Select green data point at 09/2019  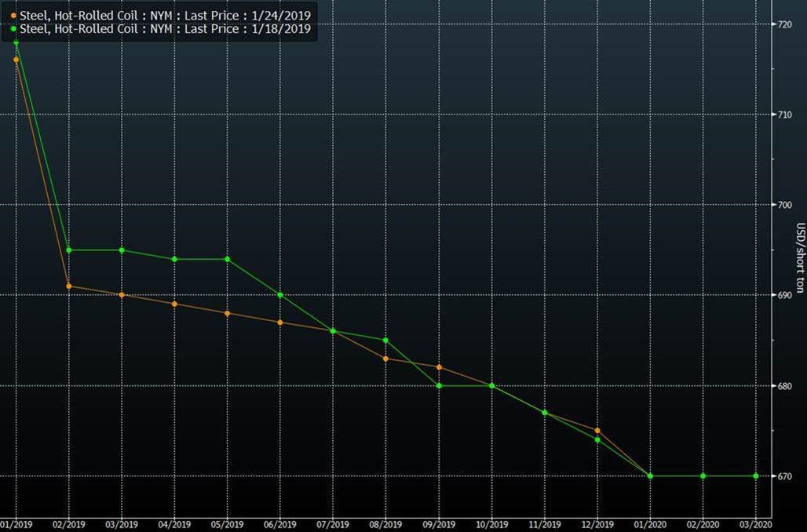tap(439, 385)
